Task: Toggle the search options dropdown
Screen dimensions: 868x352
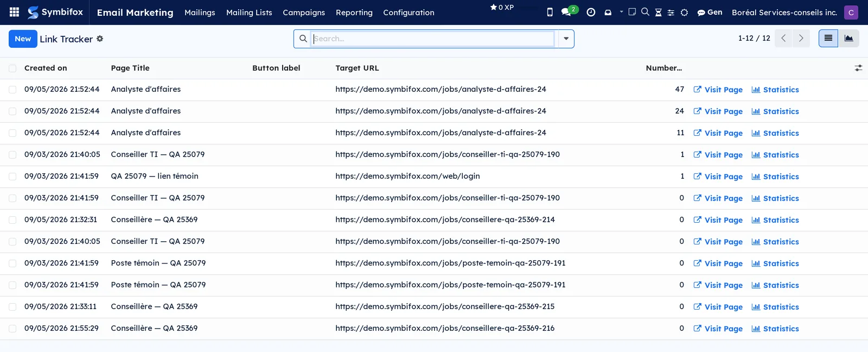Action: click(x=566, y=39)
